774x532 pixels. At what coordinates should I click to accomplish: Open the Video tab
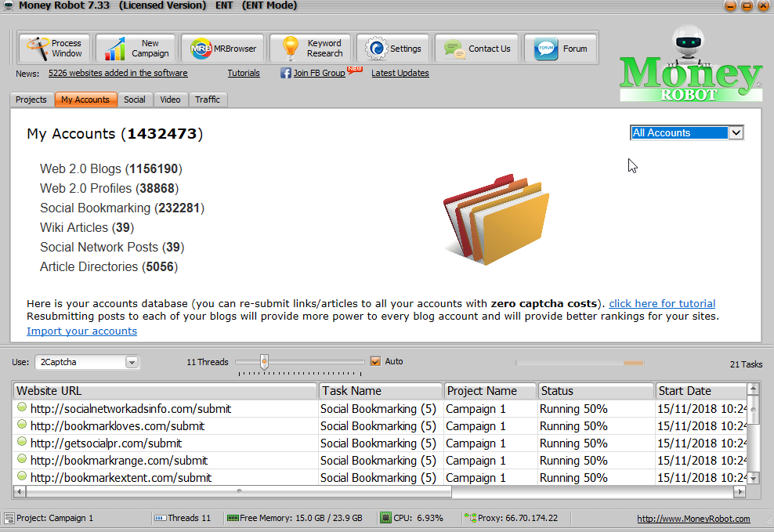click(x=170, y=100)
